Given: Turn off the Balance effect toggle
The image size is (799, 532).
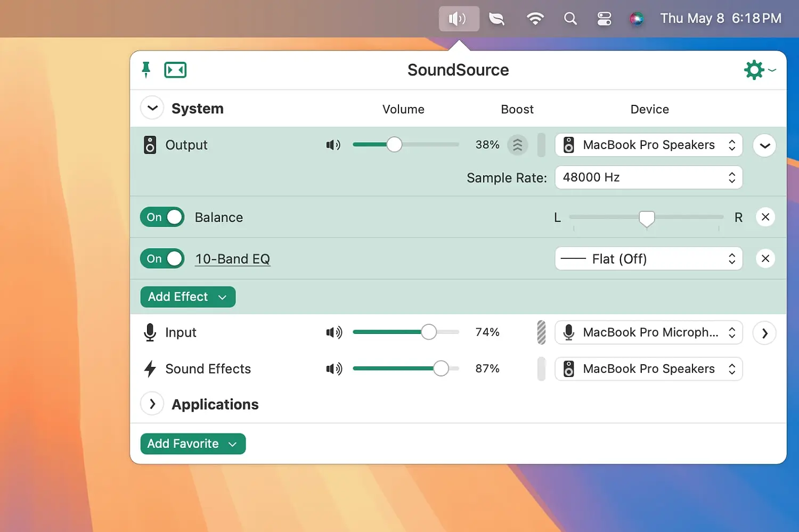Looking at the screenshot, I should (x=162, y=217).
